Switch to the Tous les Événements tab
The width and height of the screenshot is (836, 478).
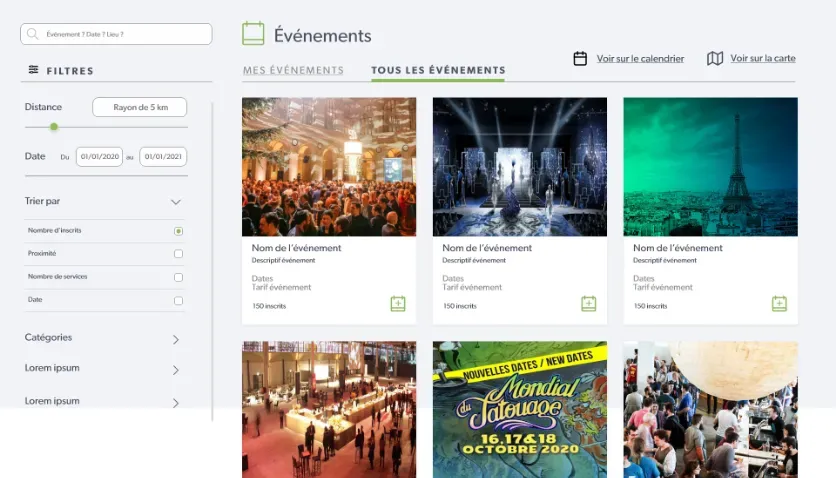[438, 70]
